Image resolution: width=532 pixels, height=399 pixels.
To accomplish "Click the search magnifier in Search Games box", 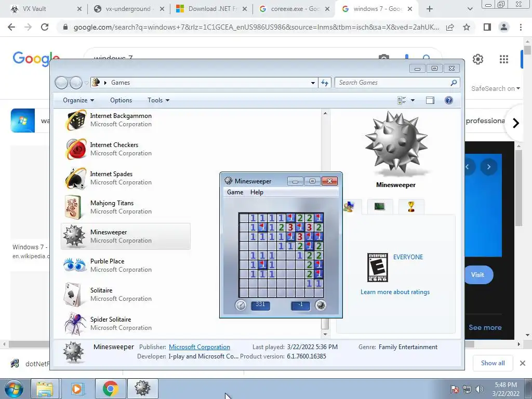I will [454, 83].
